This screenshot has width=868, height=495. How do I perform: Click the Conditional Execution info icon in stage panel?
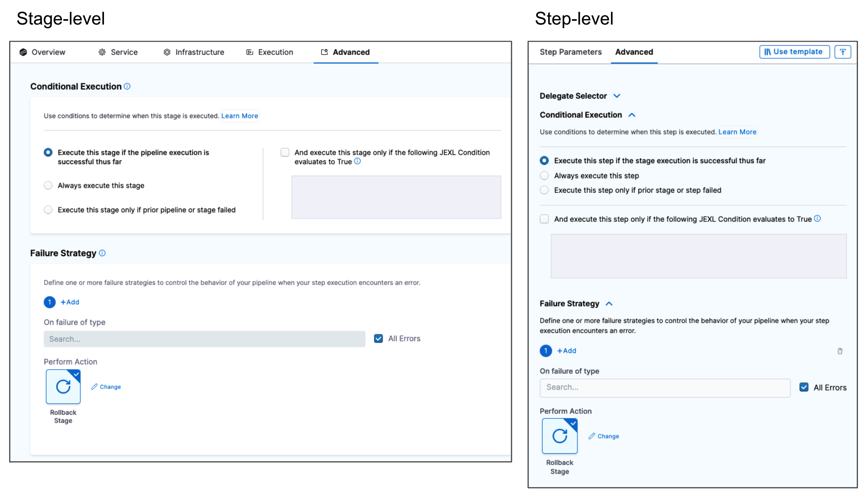(x=127, y=86)
